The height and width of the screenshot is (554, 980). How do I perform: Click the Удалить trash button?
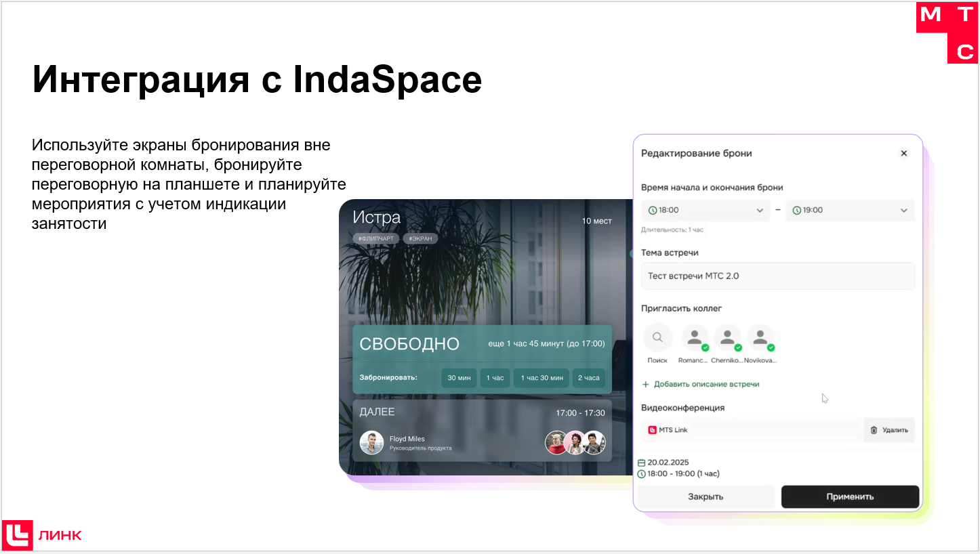pos(889,430)
